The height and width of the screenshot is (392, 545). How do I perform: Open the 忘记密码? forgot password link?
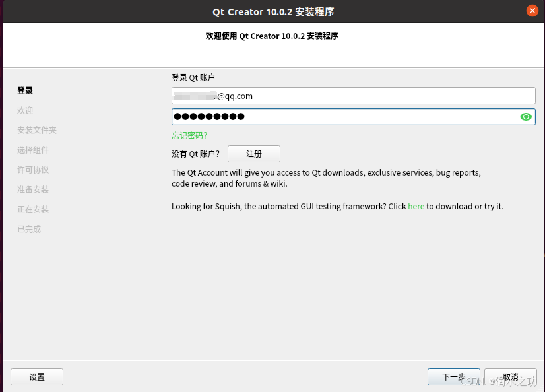point(189,135)
